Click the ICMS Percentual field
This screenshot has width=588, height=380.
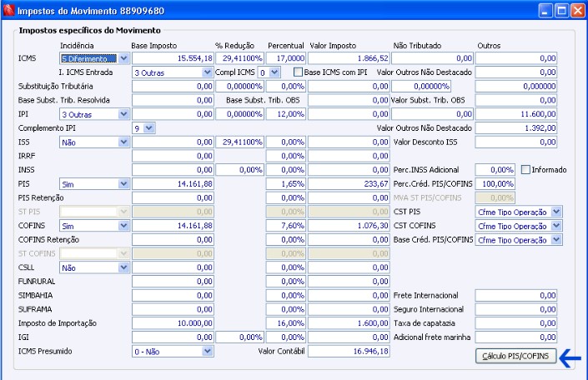pyautogui.click(x=286, y=58)
